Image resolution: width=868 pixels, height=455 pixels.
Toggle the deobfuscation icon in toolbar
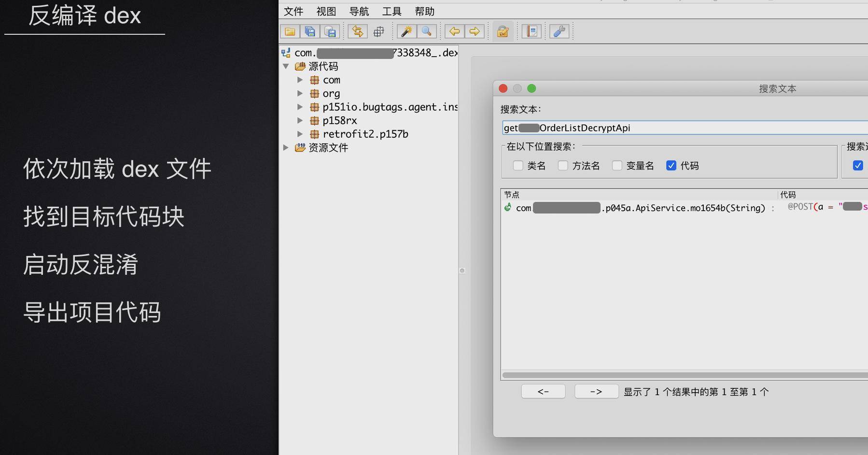coord(503,32)
